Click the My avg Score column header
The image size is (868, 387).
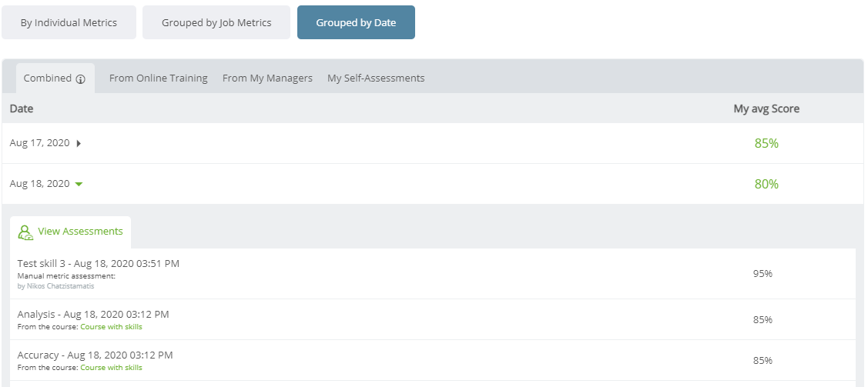(x=766, y=109)
